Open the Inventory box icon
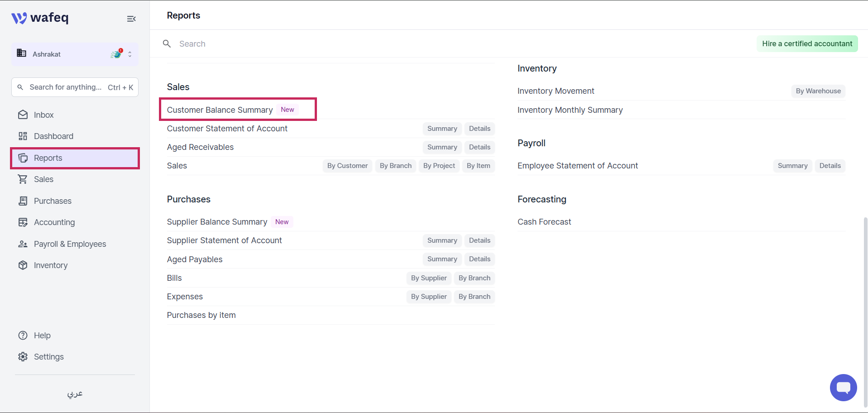Viewport: 868px width, 413px height. point(23,265)
